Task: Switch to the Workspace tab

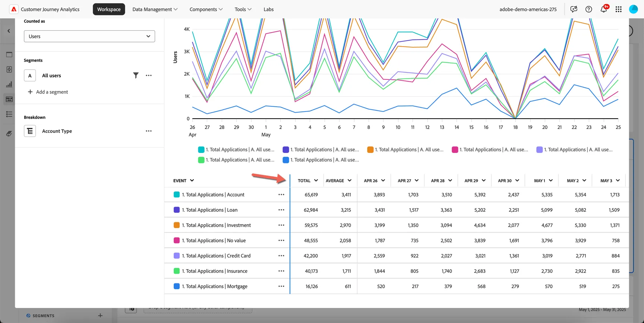Action: 109,9
